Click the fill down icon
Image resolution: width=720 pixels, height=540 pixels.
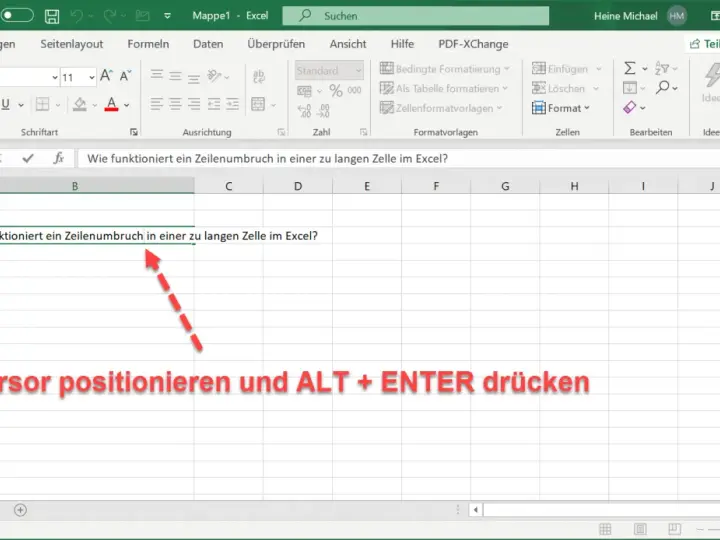coord(630,88)
